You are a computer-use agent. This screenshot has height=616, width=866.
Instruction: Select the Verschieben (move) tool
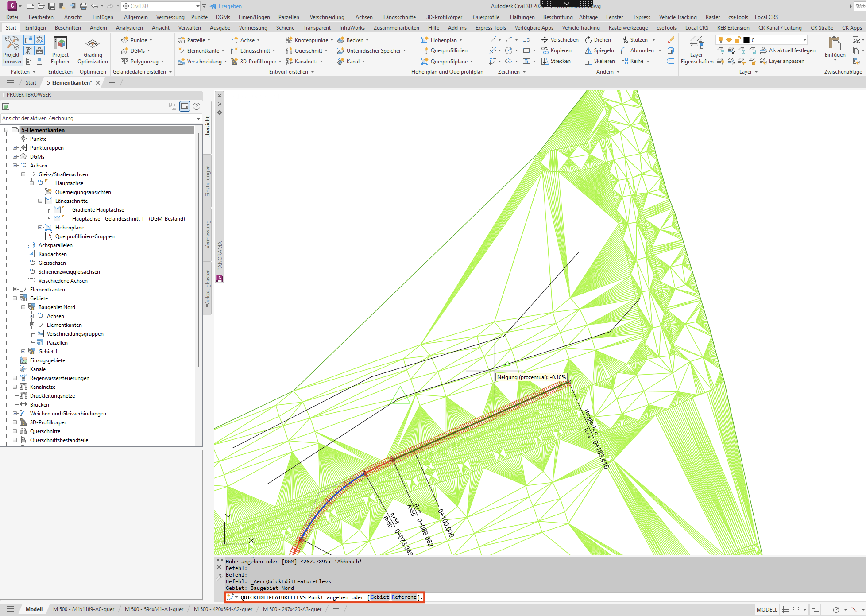pyautogui.click(x=560, y=40)
